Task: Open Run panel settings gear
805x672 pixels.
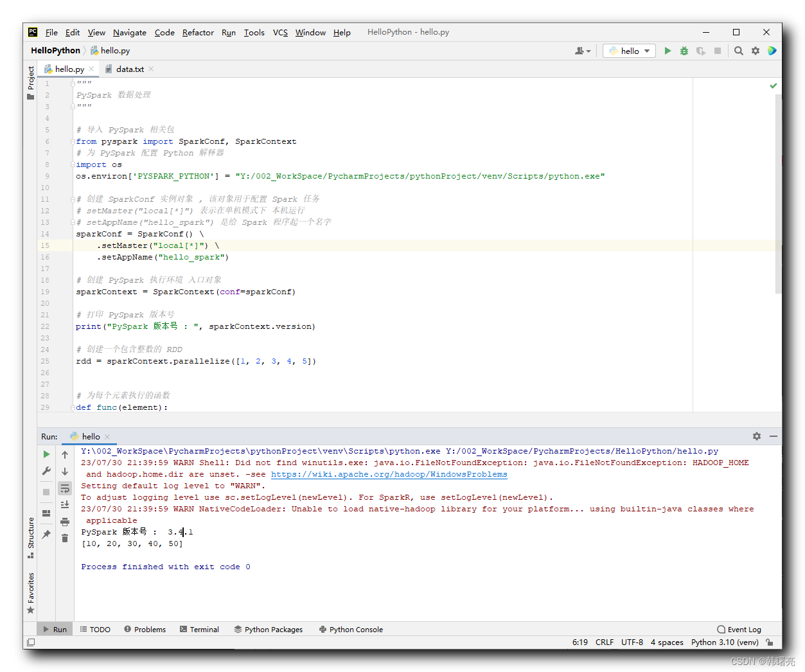Action: click(757, 436)
